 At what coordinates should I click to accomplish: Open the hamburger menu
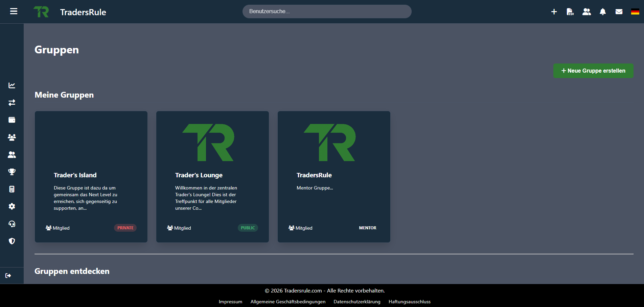pos(14,11)
